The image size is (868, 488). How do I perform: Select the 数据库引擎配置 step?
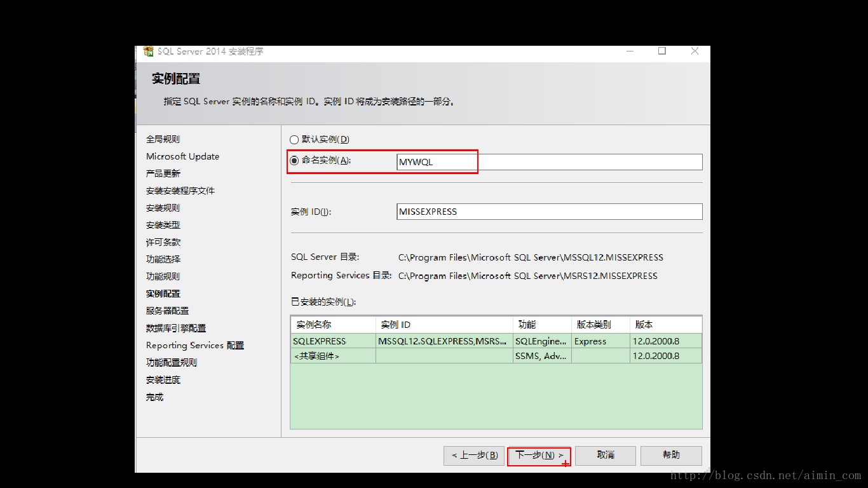176,328
